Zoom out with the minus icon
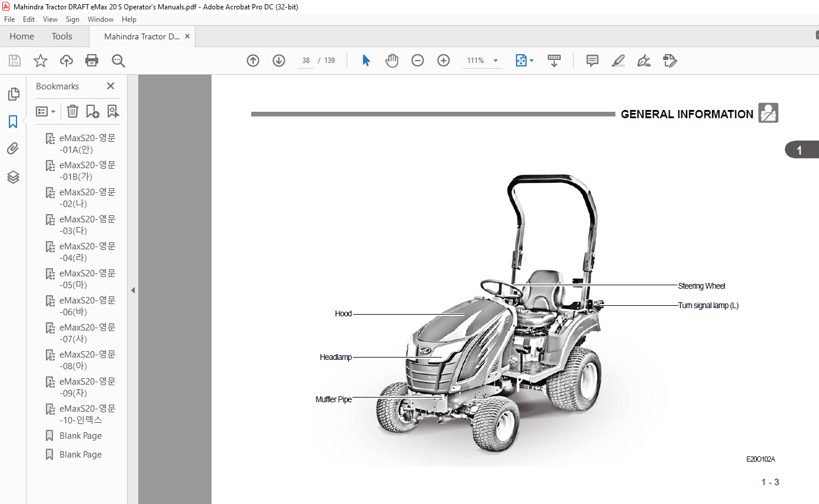This screenshot has height=504, width=819. (x=418, y=61)
